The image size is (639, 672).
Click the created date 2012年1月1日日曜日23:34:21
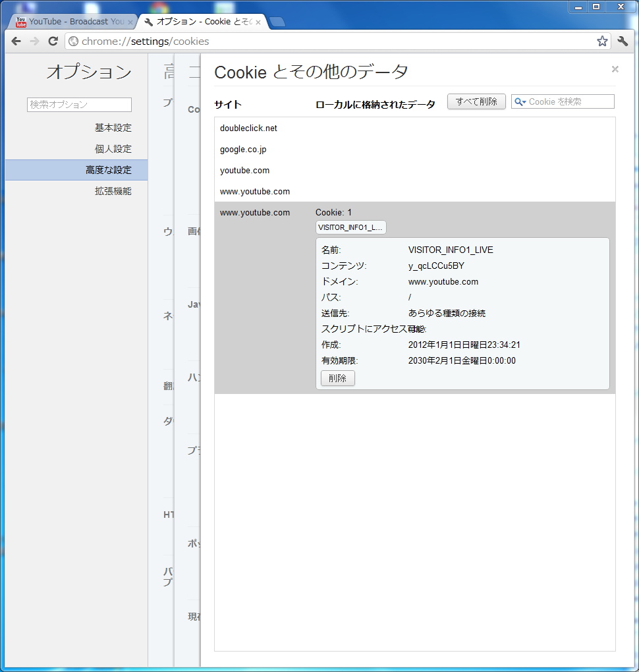point(464,345)
